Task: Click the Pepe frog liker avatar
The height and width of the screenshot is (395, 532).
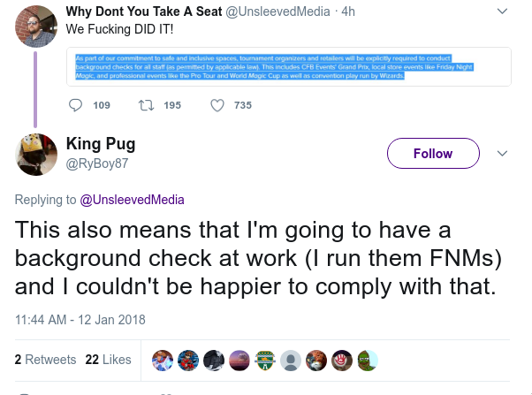Action: [368, 360]
